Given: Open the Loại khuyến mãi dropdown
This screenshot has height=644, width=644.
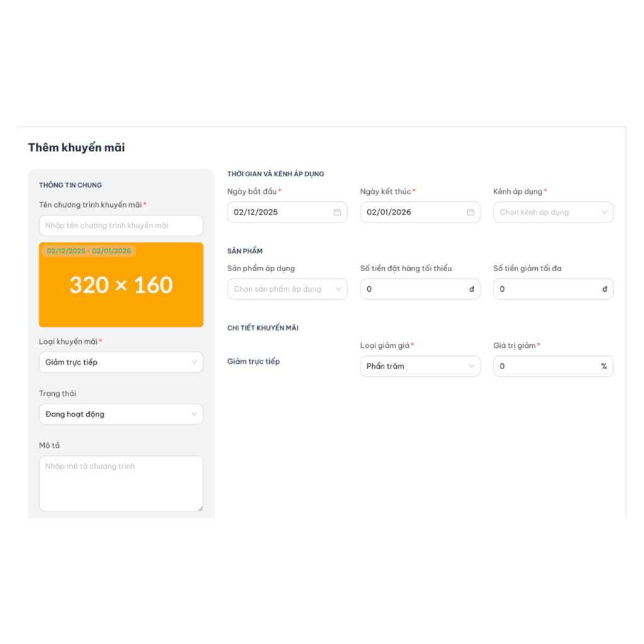Looking at the screenshot, I should (121, 362).
